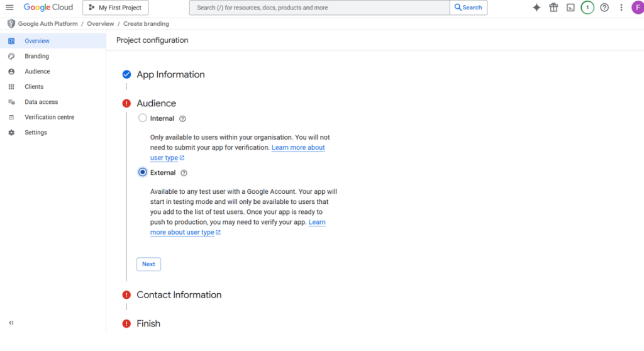The height and width of the screenshot is (351, 644).
Task: Click the purple user account avatar
Action: pos(636,8)
